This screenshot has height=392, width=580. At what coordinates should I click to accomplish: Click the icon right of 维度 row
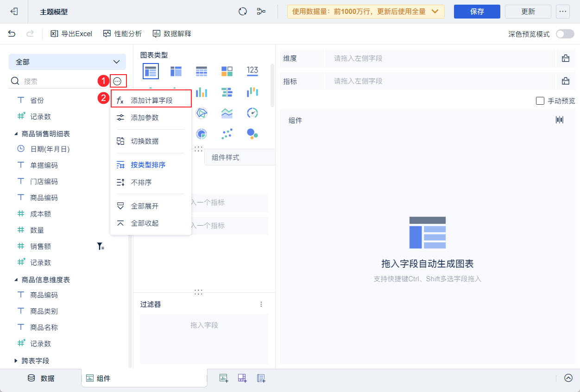(x=566, y=58)
